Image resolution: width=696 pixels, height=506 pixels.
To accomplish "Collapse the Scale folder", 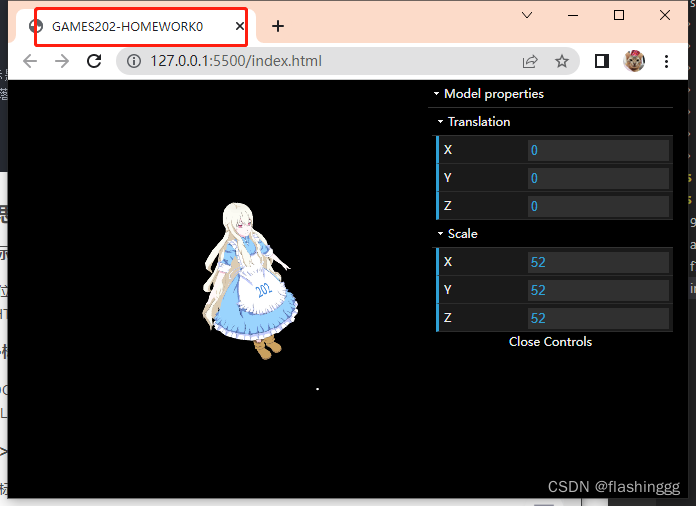I will point(553,233).
